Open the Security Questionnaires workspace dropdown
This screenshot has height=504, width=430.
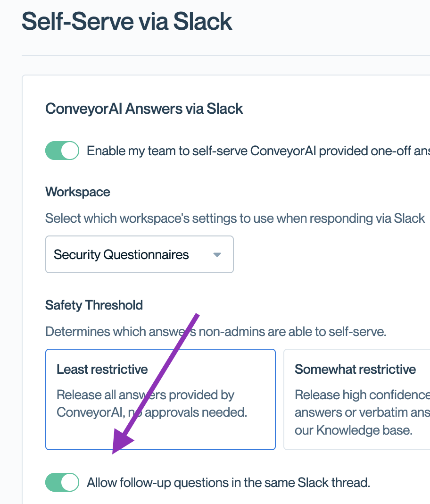140,254
